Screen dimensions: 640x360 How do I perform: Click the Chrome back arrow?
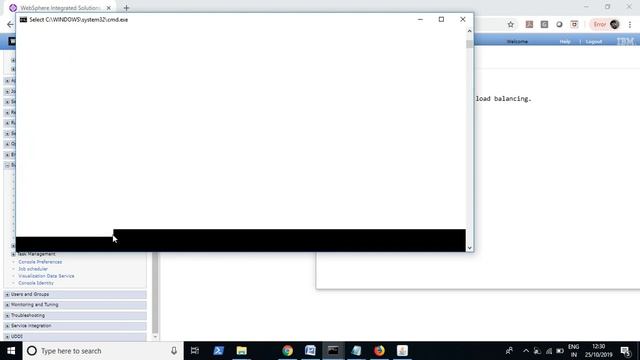10,24
